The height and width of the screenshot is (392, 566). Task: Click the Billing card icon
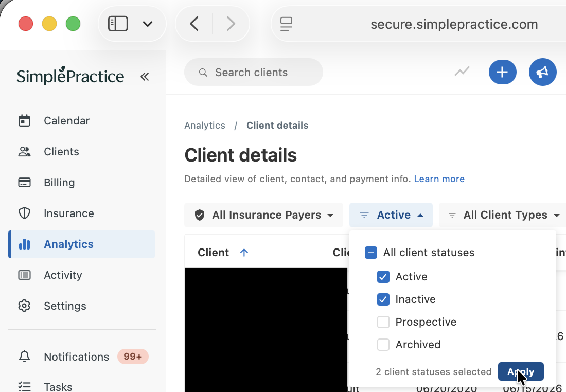point(24,183)
